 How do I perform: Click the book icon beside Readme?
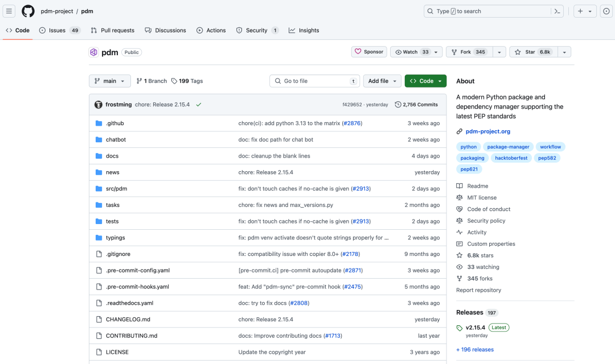coord(460,186)
